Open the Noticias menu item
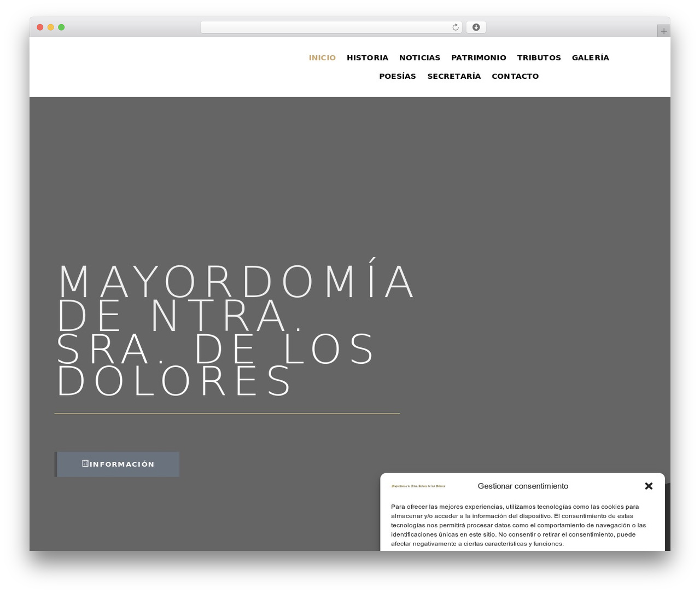700x593 pixels. pyautogui.click(x=419, y=57)
